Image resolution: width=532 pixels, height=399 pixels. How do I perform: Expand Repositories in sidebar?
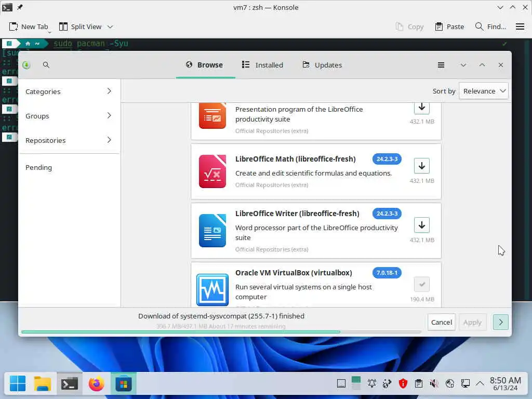(69, 140)
